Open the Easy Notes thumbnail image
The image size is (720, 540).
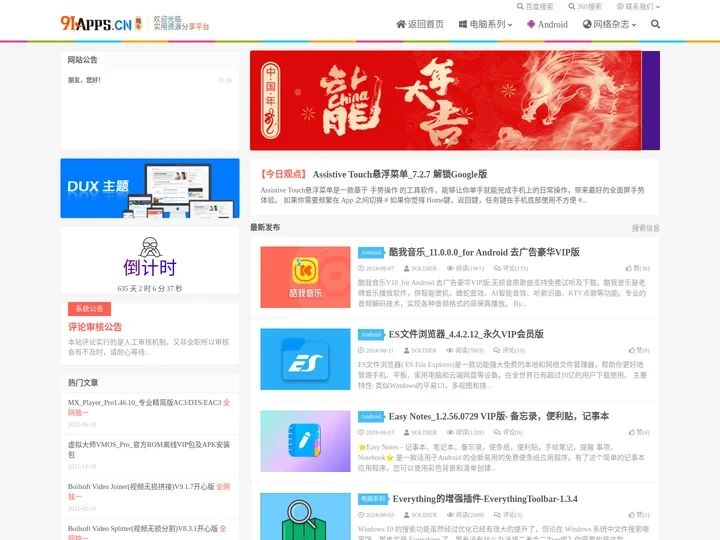(x=305, y=441)
